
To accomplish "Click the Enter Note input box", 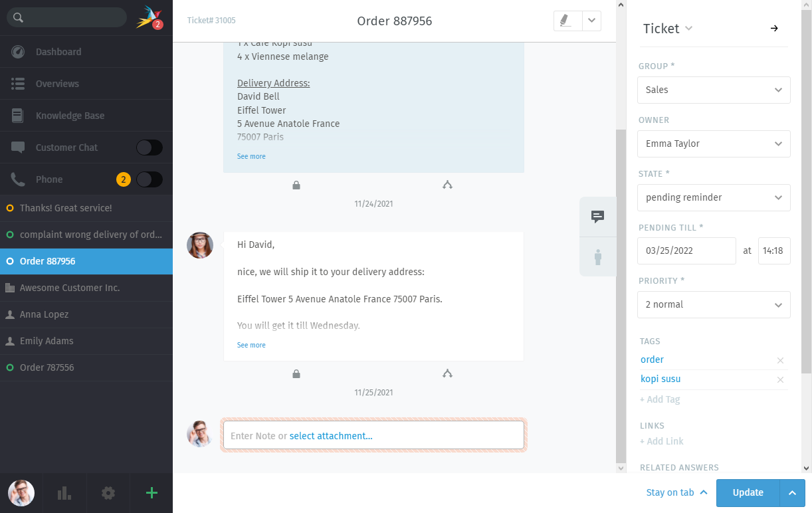I will click(x=373, y=435).
